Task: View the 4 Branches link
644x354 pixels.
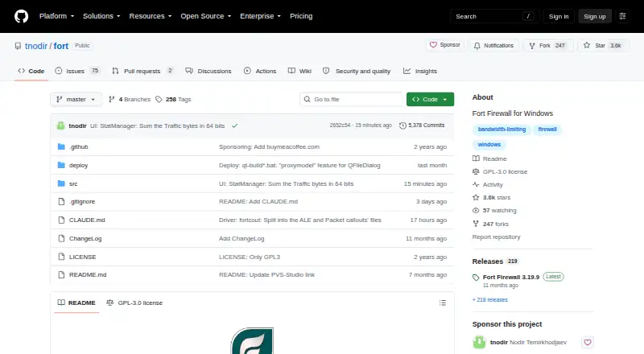Action: coord(130,100)
